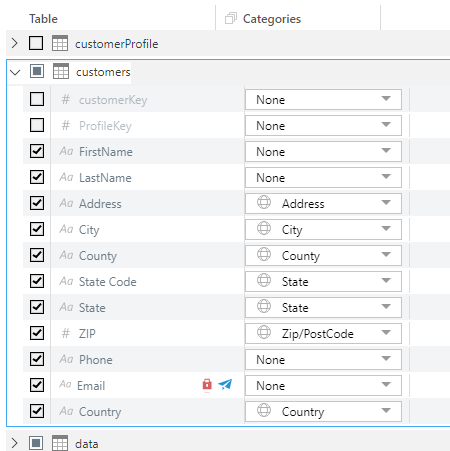Click the table icon beside customers

61,71
